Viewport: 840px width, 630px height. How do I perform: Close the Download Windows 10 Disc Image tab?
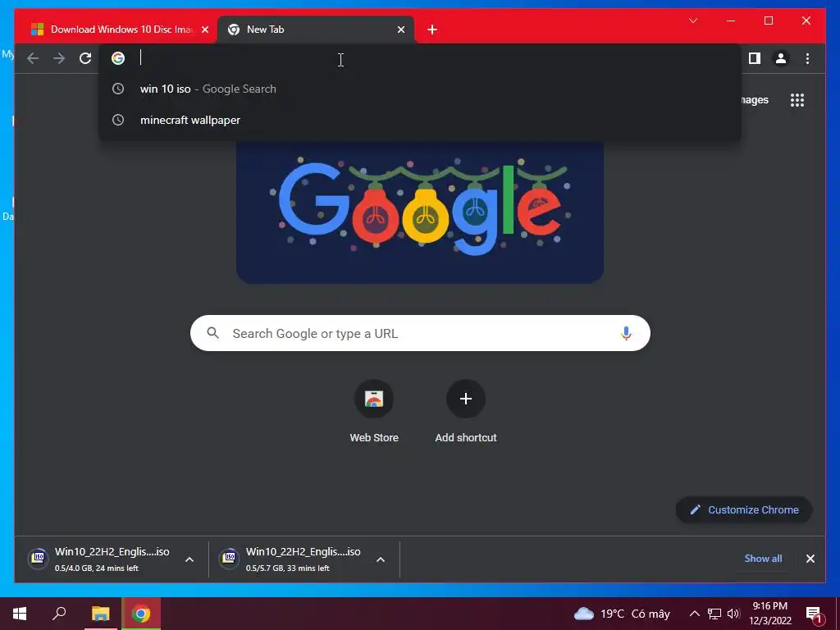(x=204, y=30)
